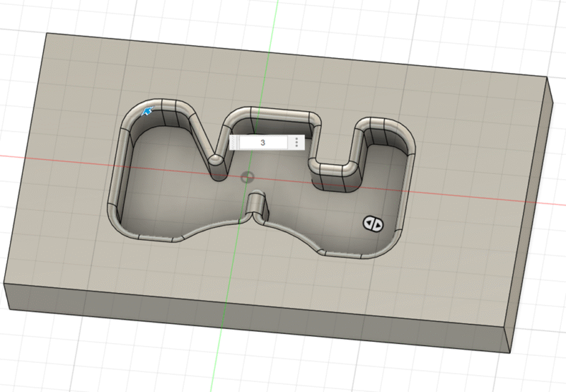Click the blue fillet direction arrow manipulator

(x=149, y=111)
